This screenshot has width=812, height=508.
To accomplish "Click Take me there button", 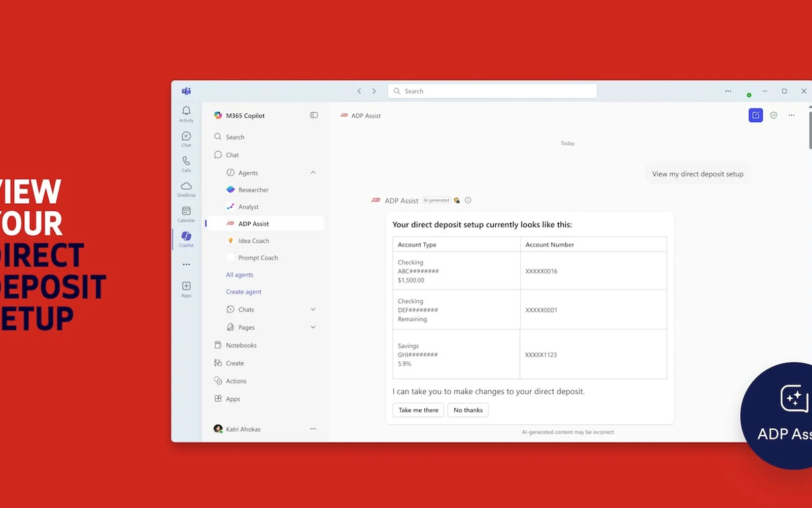I will [418, 410].
